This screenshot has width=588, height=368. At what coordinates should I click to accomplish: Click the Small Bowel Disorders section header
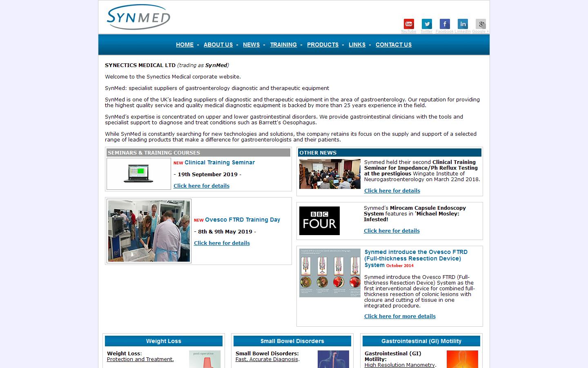point(292,341)
